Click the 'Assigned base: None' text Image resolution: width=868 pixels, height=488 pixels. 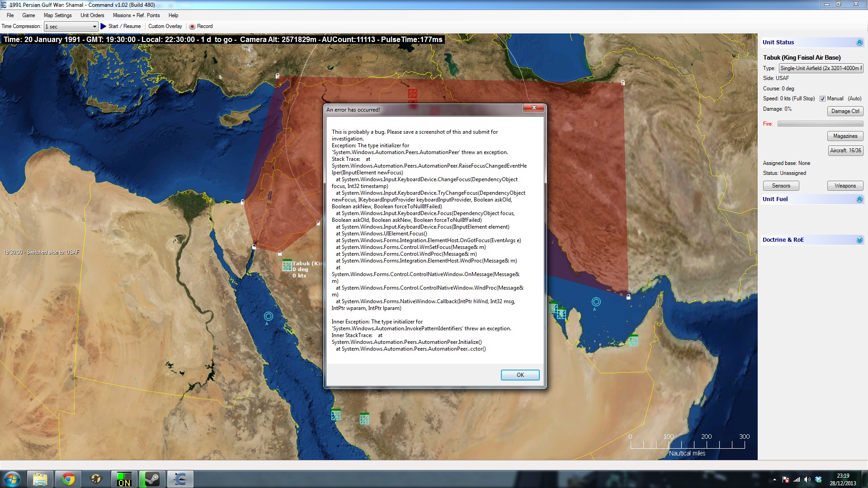[787, 163]
